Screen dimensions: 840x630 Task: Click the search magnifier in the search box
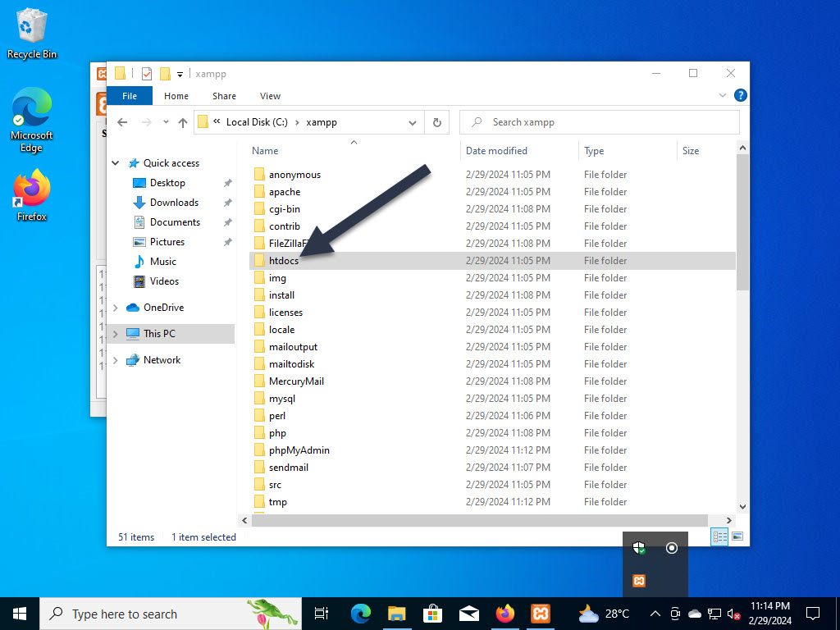pyautogui.click(x=477, y=121)
